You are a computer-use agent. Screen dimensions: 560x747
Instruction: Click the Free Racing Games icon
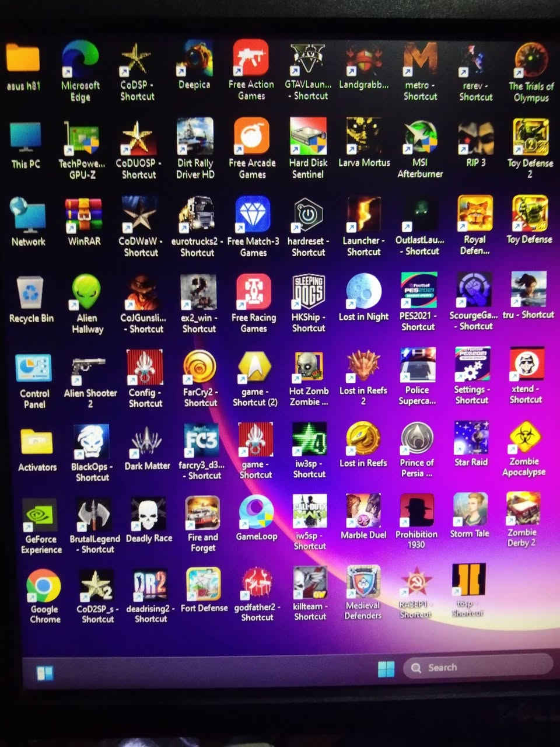click(254, 292)
